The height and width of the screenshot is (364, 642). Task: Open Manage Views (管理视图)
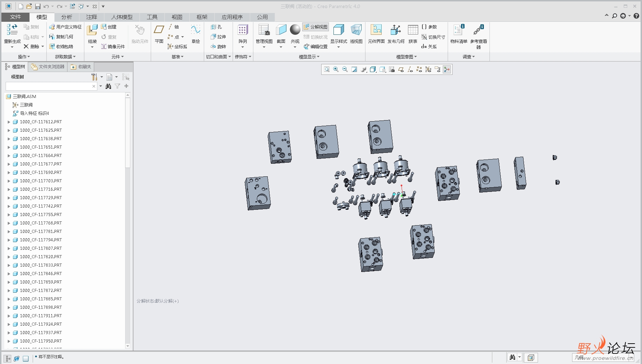click(264, 30)
